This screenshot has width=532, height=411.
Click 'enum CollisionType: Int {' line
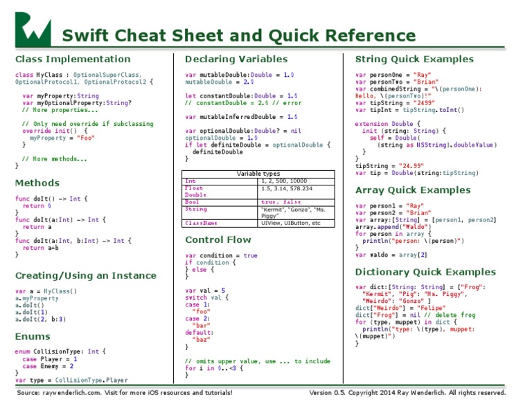coord(60,351)
